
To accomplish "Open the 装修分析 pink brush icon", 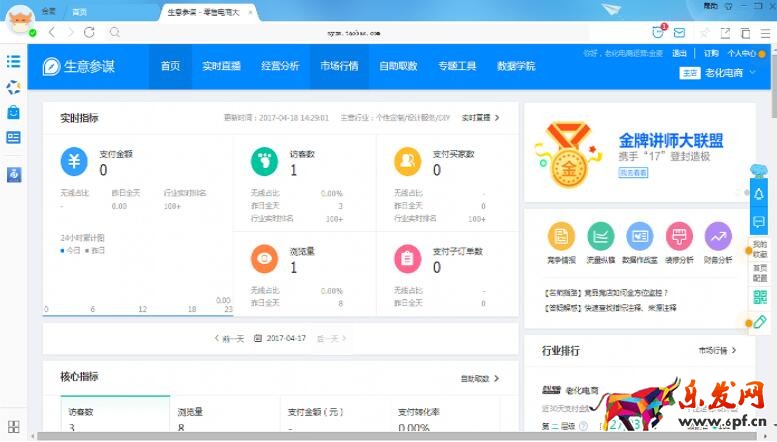I will click(x=680, y=237).
